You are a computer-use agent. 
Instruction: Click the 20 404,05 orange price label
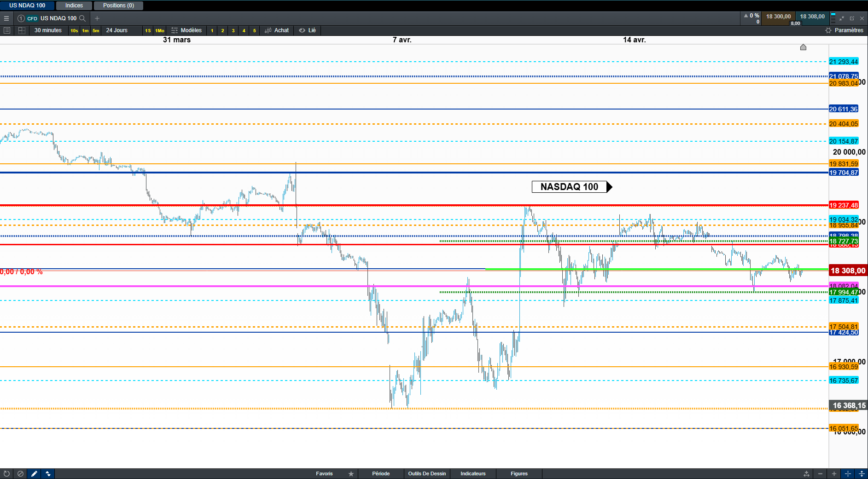[844, 124]
